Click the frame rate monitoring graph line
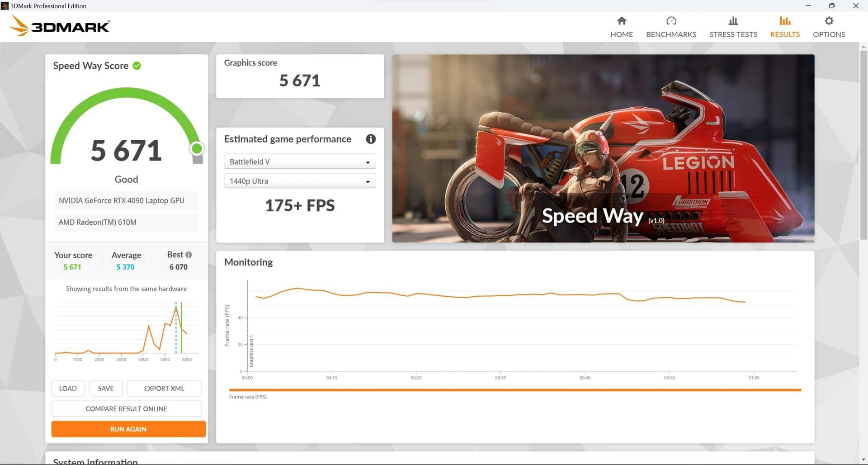Screen dimensions: 868x465 [x=500, y=295]
